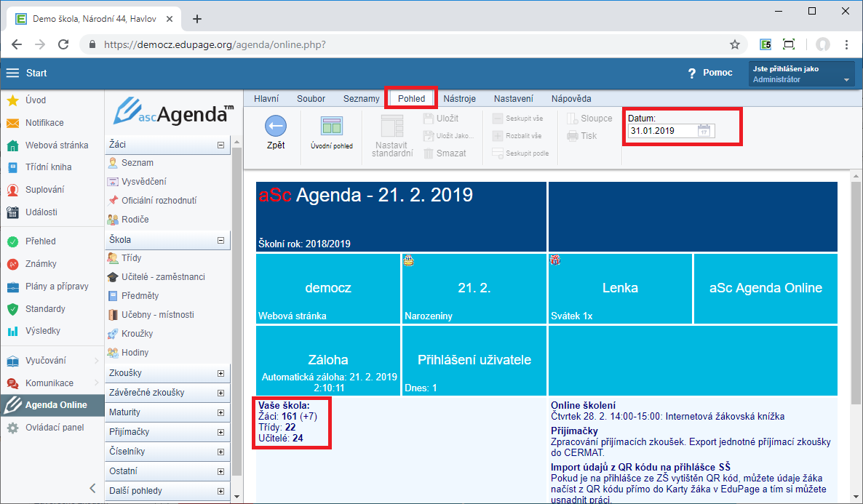
Task: Switch to the Nastavení tab
Action: (514, 98)
